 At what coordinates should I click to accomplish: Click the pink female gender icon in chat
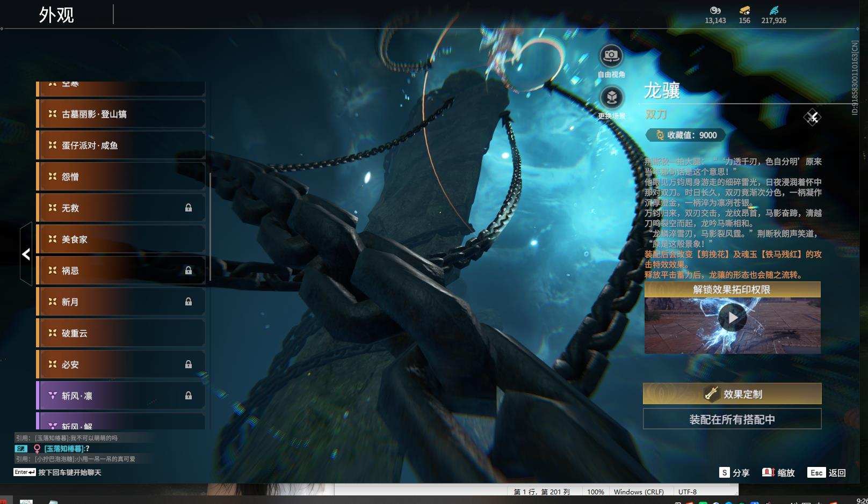tap(37, 449)
